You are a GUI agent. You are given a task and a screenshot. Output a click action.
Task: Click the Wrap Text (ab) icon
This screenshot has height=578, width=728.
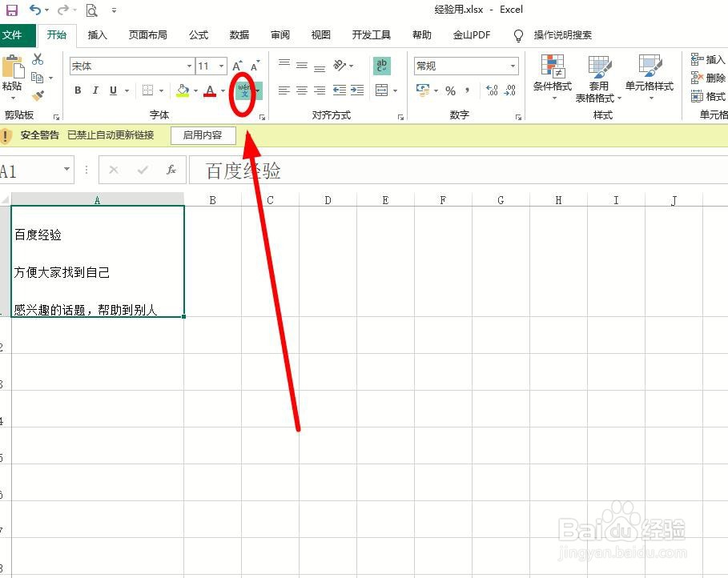pos(380,66)
